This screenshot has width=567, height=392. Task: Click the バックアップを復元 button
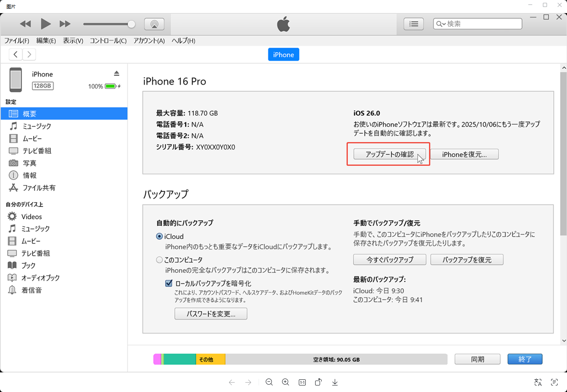coord(467,260)
